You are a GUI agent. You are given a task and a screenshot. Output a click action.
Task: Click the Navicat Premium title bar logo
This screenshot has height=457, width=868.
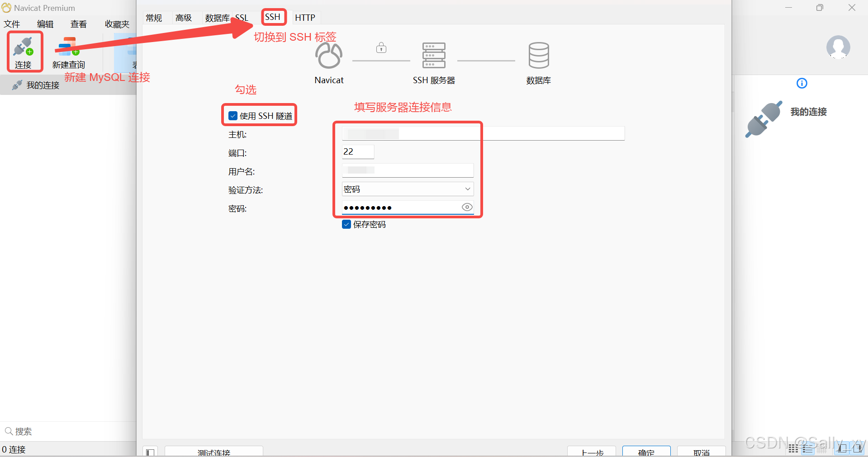[6, 8]
